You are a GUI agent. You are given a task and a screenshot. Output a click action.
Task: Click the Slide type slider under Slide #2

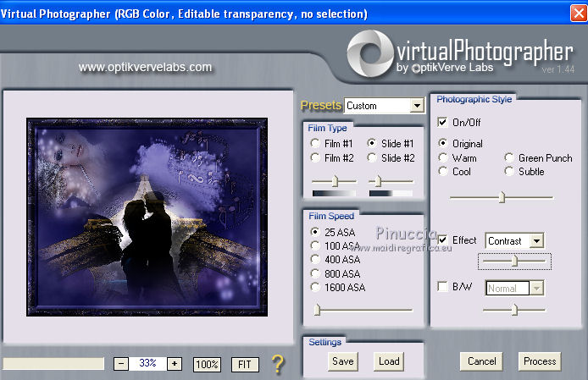pos(391,181)
